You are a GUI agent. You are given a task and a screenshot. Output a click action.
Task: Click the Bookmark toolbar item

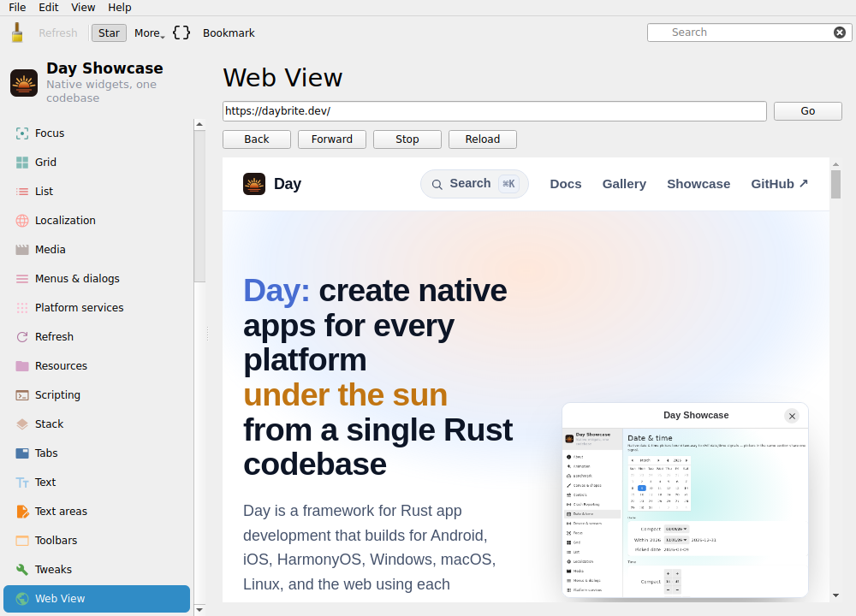(x=229, y=33)
